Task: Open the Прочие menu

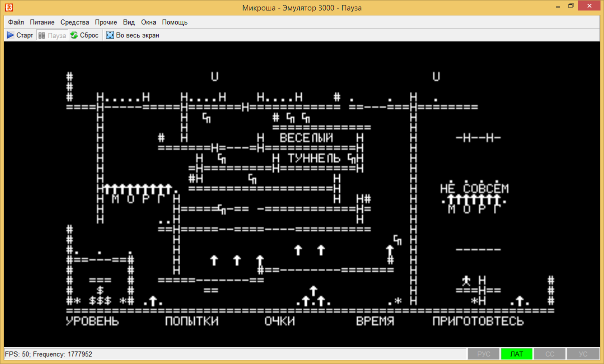Action: pos(106,22)
